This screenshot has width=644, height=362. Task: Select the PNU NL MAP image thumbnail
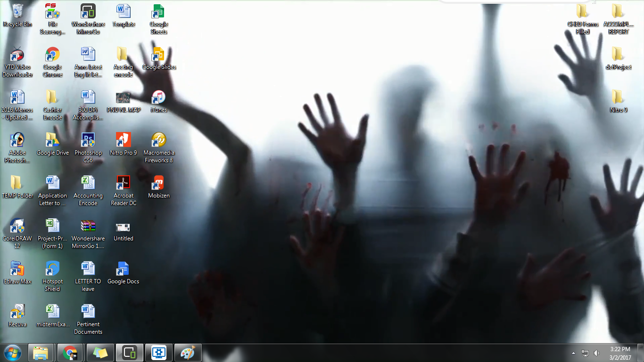click(123, 98)
